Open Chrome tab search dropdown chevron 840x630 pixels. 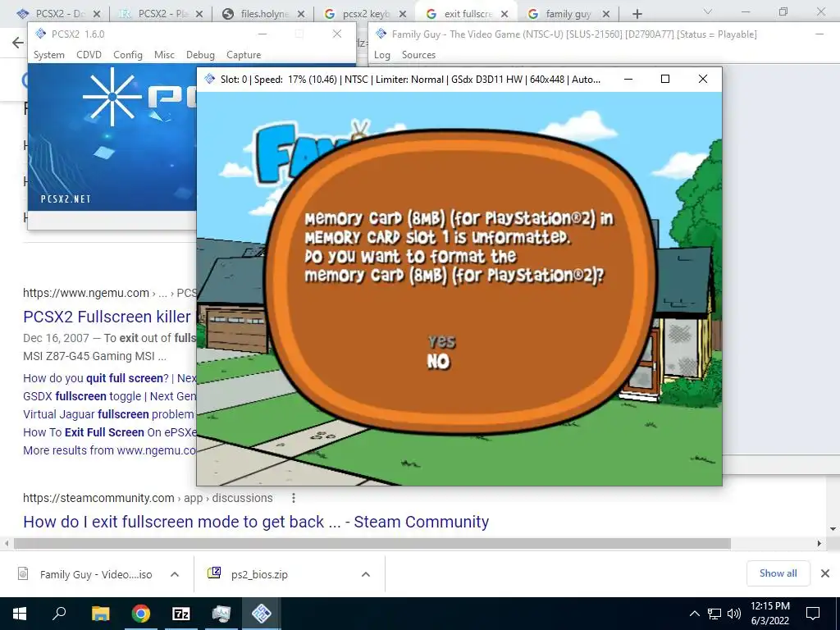tap(707, 11)
